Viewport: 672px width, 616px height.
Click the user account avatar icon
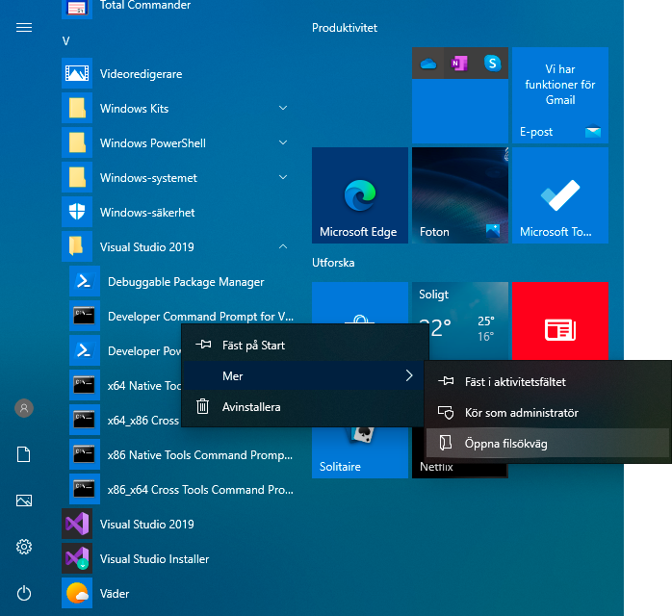point(24,408)
